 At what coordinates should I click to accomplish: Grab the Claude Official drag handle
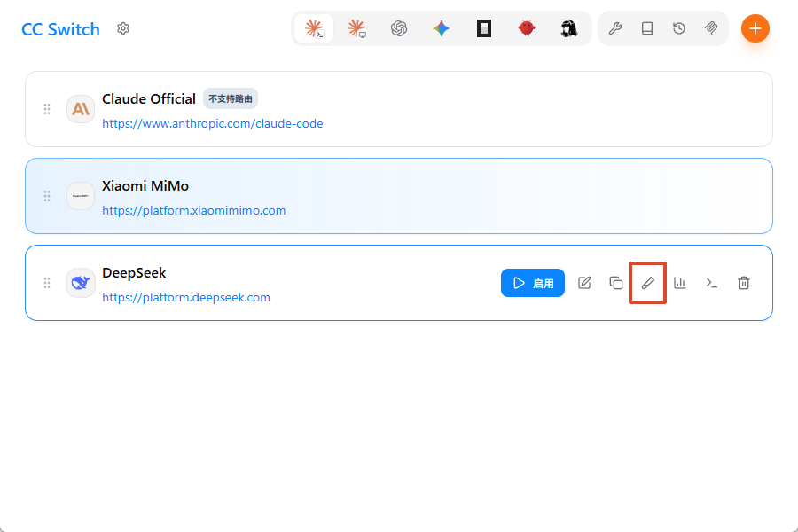point(47,109)
